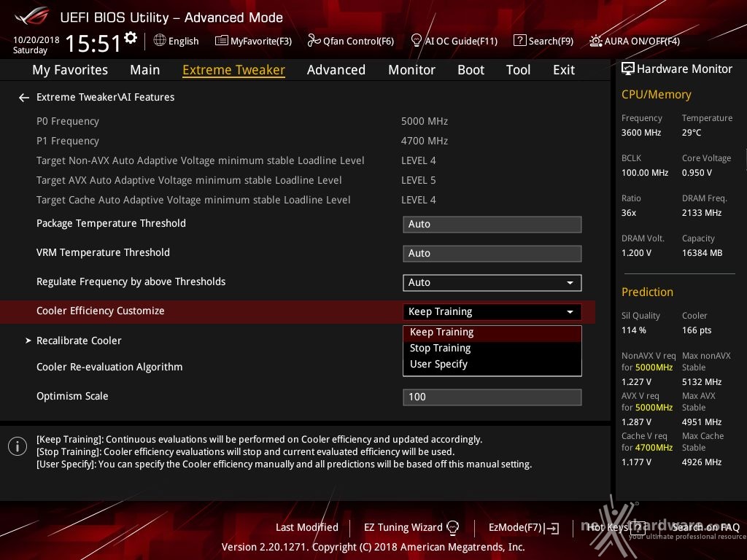Viewport: 747px width, 560px height.
Task: Toggle AURA ON/OFF(F4)
Action: click(635, 41)
